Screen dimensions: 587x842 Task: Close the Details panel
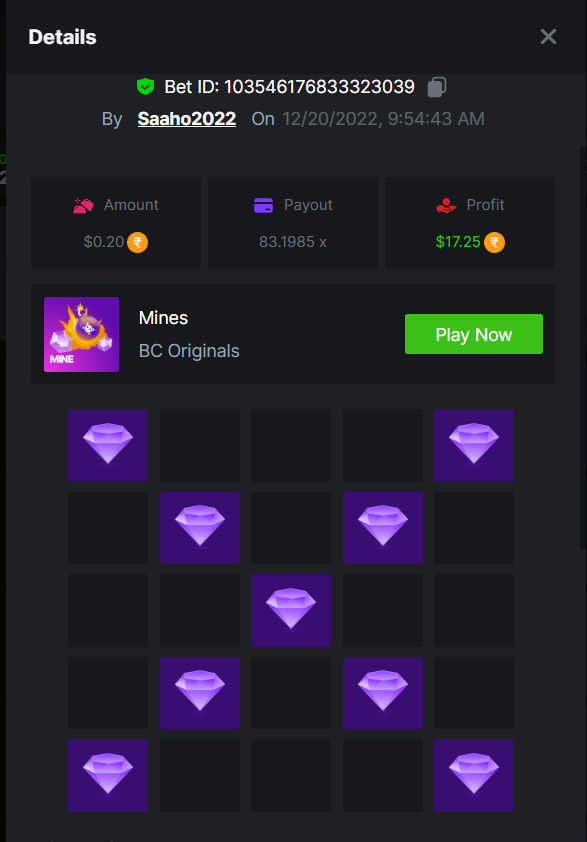pyautogui.click(x=548, y=37)
